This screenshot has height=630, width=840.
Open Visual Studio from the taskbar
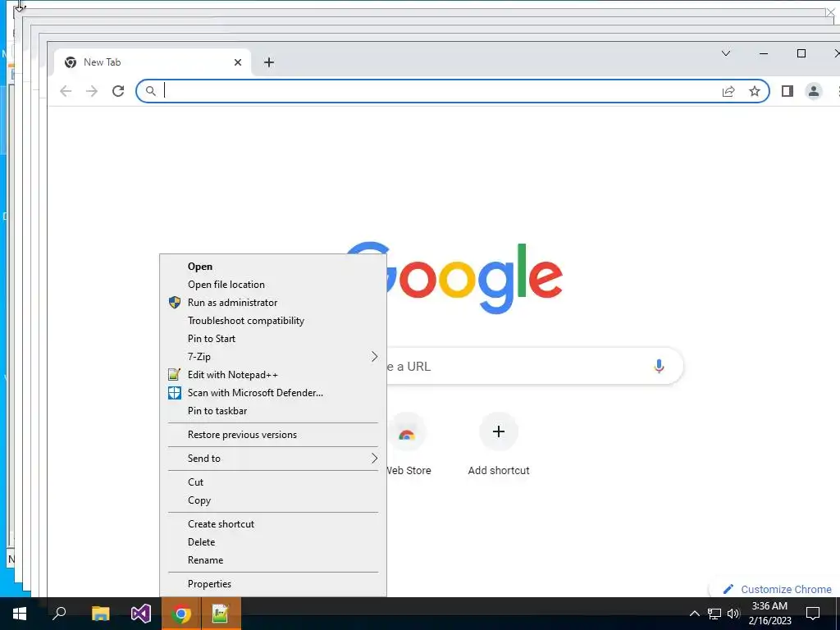pyautogui.click(x=140, y=614)
